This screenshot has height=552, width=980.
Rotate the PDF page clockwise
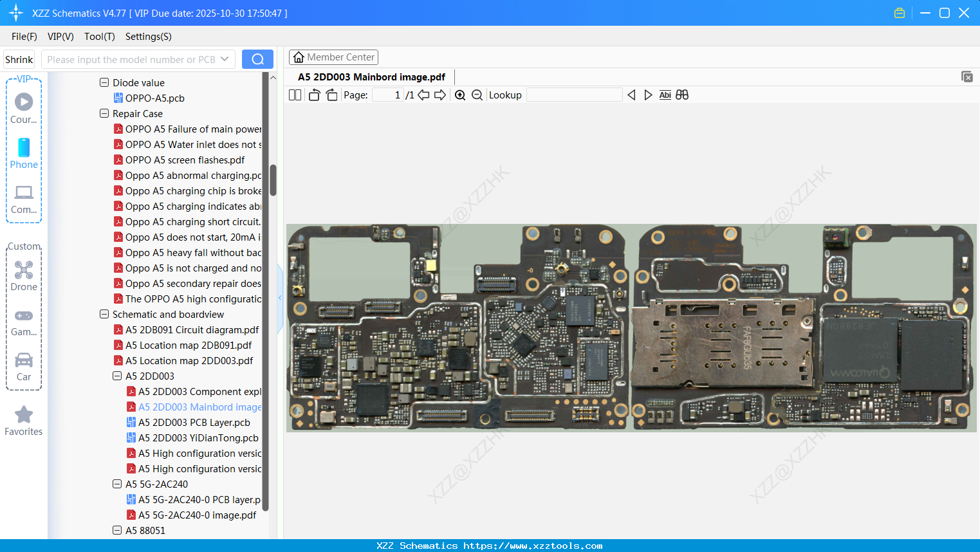click(331, 95)
